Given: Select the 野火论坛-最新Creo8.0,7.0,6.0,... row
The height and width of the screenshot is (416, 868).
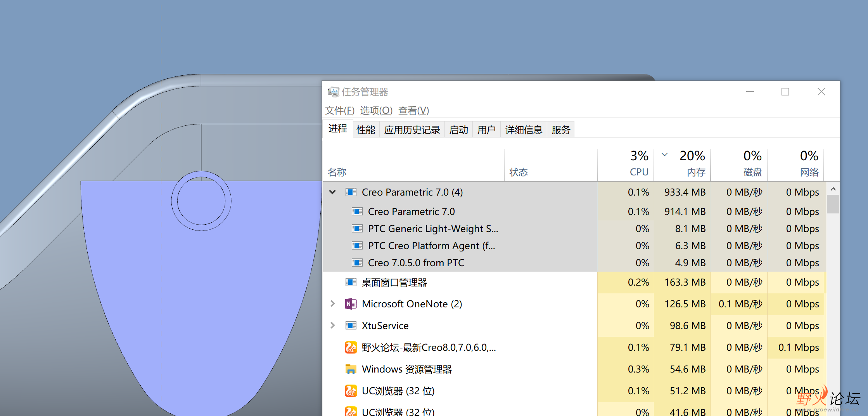Looking at the screenshot, I should click(x=575, y=347).
